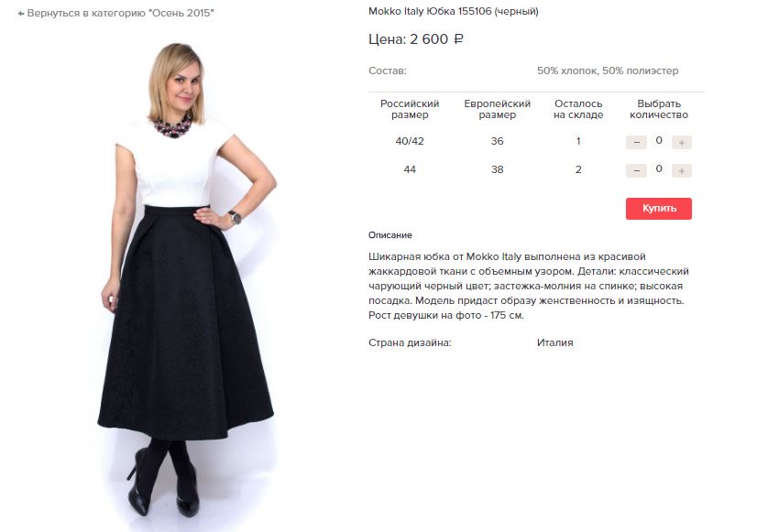Return to the "Осень 2015" category
Screen dimensions: 768x532
point(121,14)
